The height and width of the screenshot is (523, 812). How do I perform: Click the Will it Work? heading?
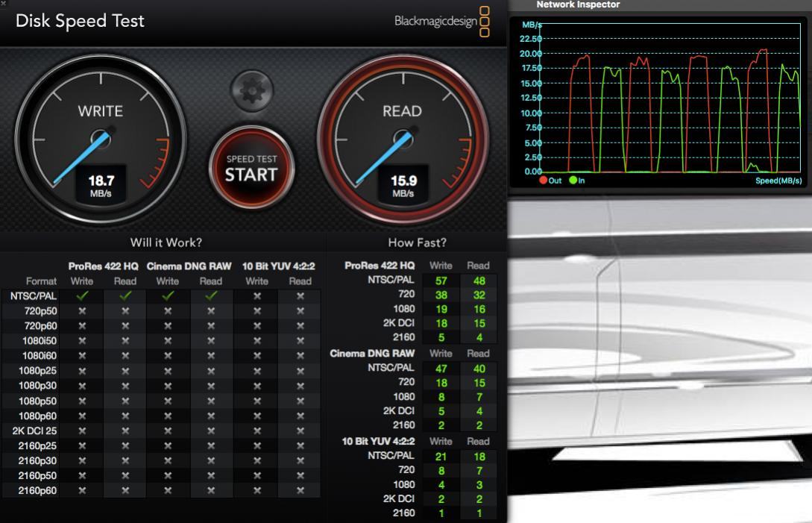pyautogui.click(x=166, y=242)
